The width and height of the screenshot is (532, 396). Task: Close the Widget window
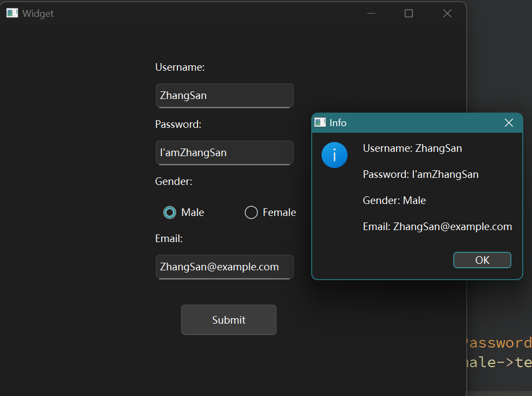click(x=447, y=14)
